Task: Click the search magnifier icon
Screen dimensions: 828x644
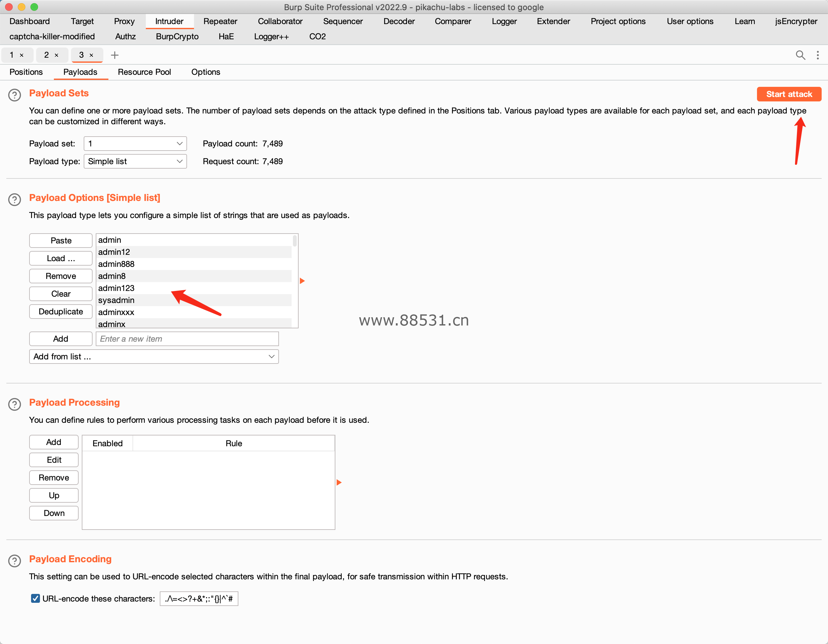Action: point(800,55)
